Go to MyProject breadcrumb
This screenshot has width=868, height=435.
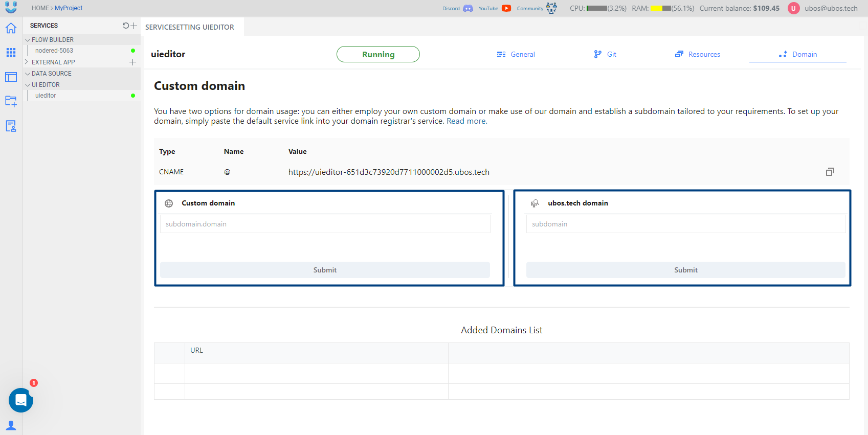[x=69, y=8]
